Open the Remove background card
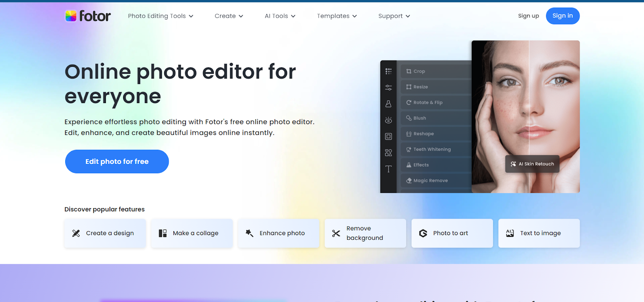Viewport: 644px width, 302px height. point(365,233)
